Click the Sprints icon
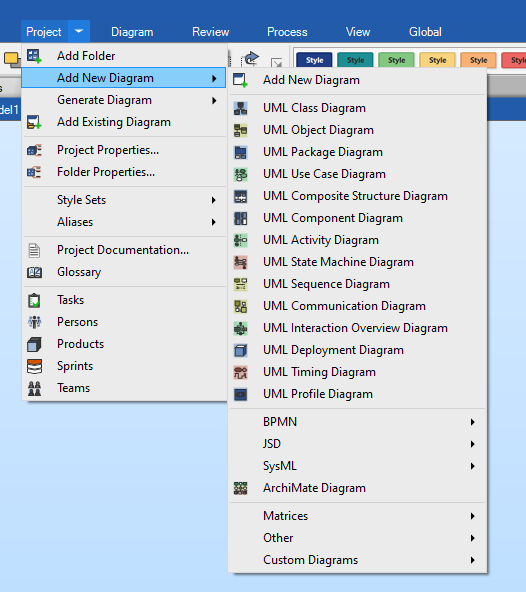Screen dimensions: 526x592 tap(34, 366)
